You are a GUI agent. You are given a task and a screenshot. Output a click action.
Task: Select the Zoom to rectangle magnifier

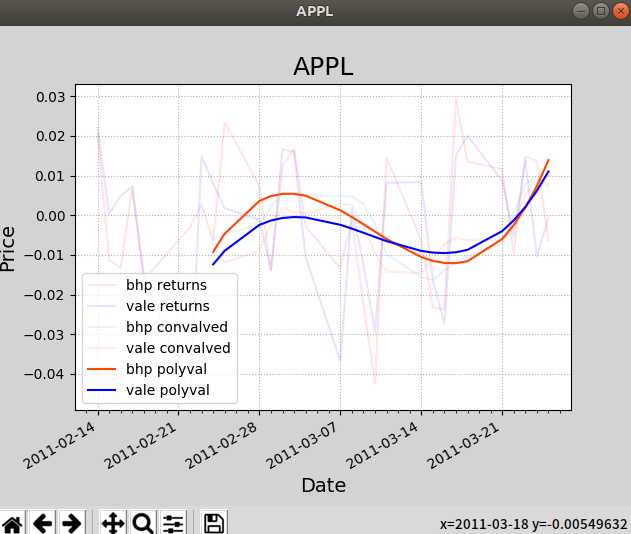point(143,523)
